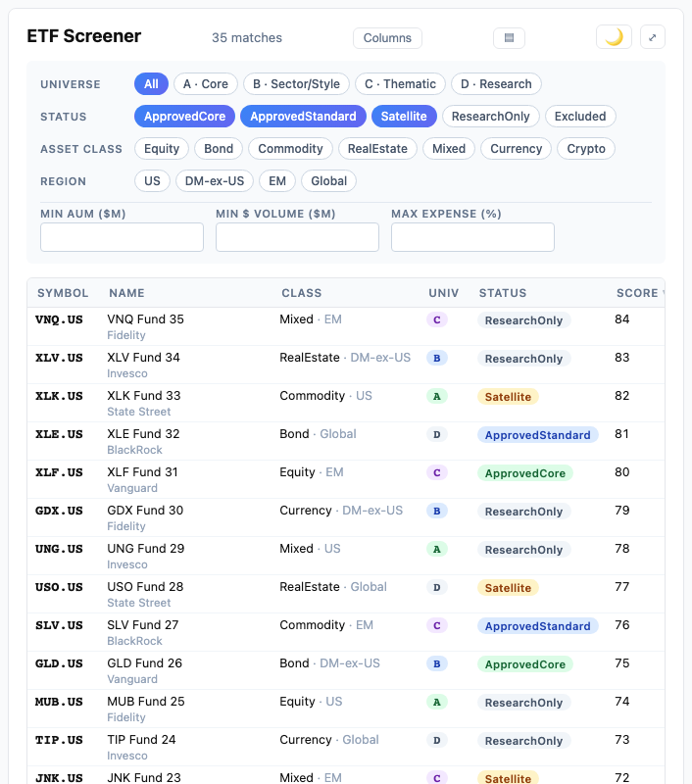Filter asset class by Currency
Screen dimensions: 692x784
click(x=516, y=149)
